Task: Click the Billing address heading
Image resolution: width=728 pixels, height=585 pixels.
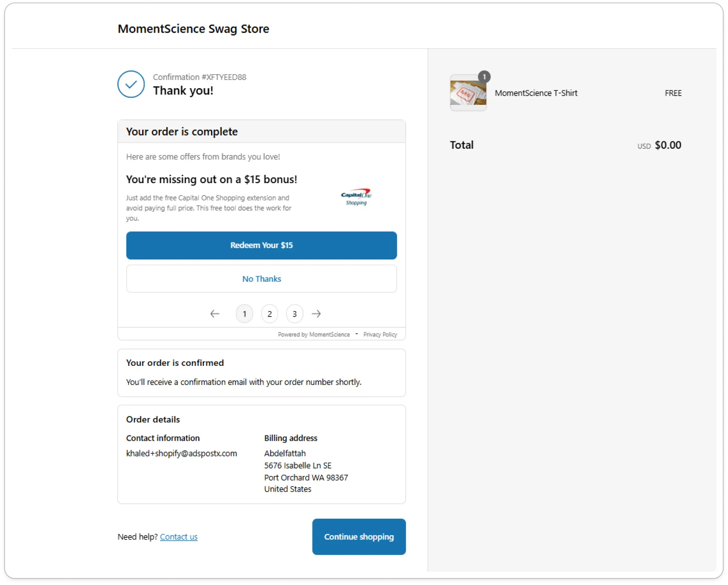Action: (291, 438)
